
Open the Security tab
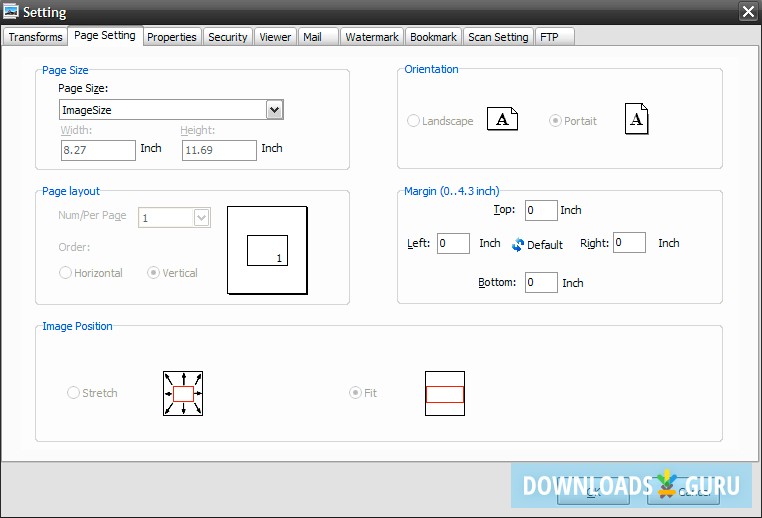(227, 37)
